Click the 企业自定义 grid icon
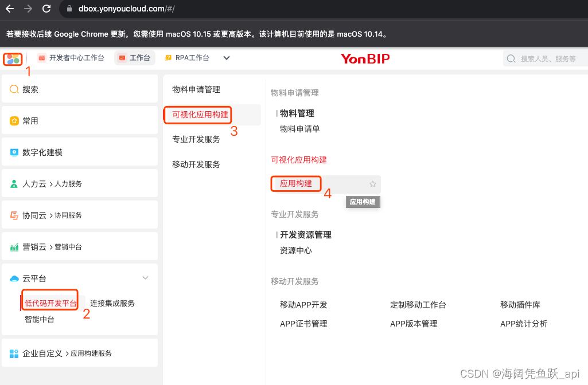The image size is (588, 385). [x=14, y=353]
